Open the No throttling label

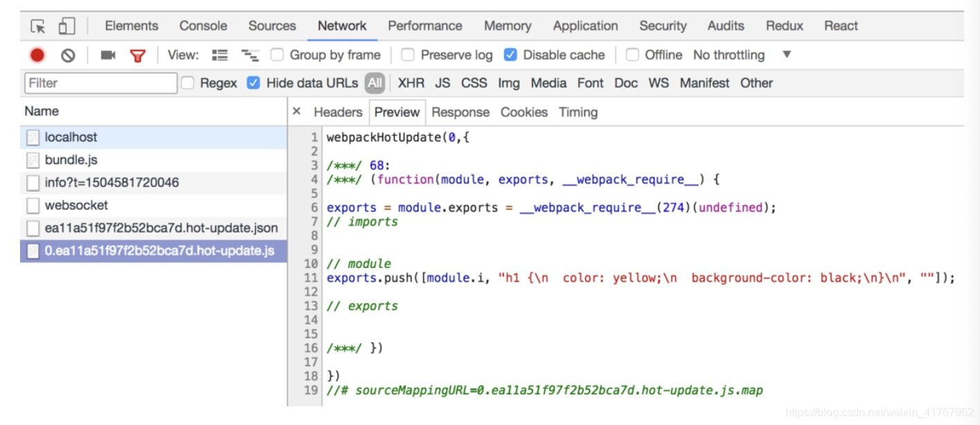(729, 55)
